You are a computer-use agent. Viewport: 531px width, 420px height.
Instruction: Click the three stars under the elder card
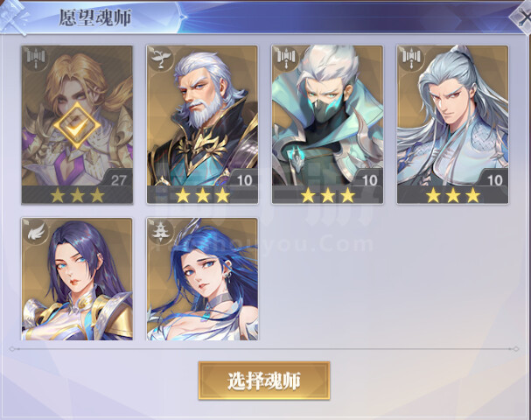coord(202,195)
